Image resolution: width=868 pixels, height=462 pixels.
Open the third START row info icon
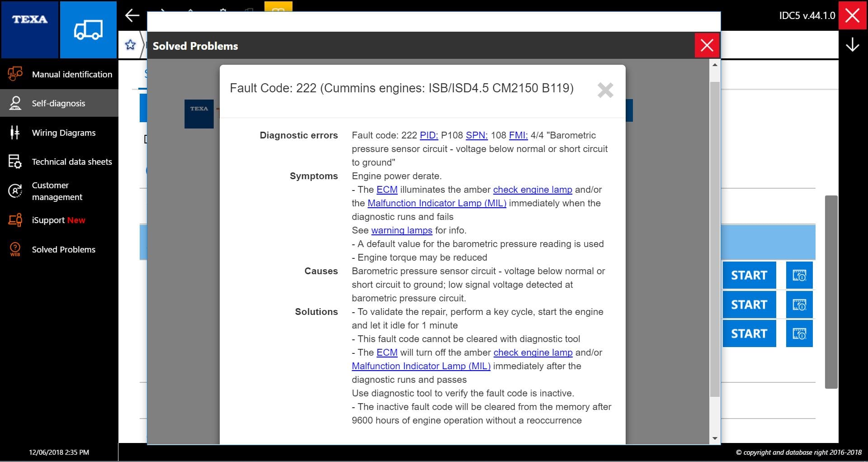pos(799,334)
